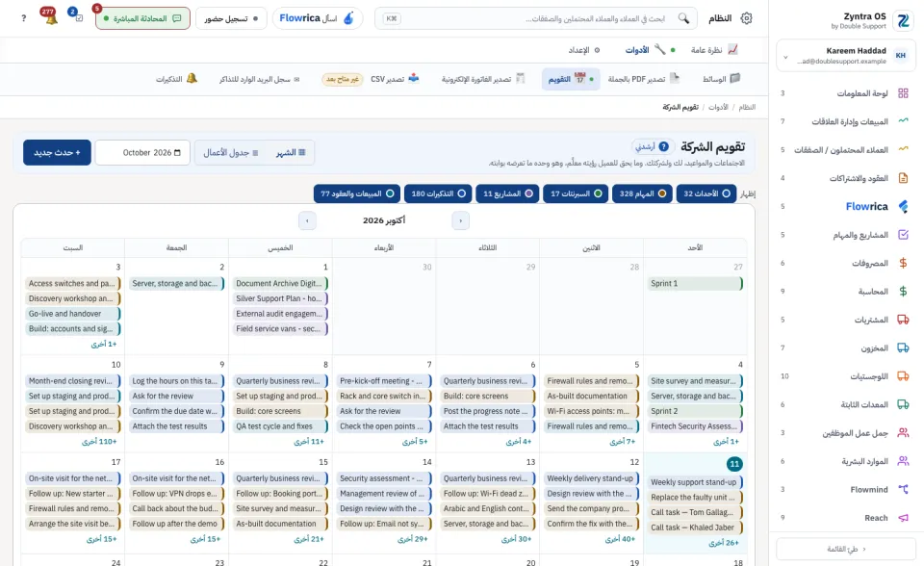This screenshot has width=924, height=566.
Task: Open جمل عمل الموظفين people icon
Action: [903, 433]
